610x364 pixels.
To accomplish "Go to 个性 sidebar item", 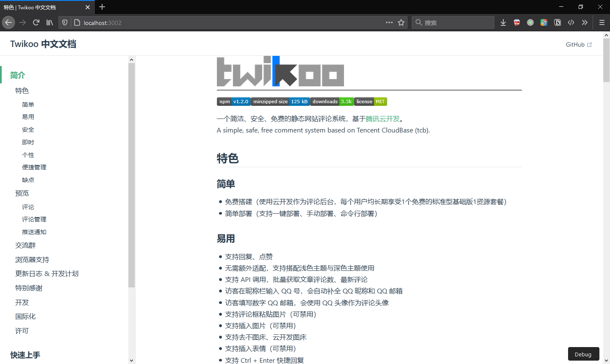I will [28, 155].
